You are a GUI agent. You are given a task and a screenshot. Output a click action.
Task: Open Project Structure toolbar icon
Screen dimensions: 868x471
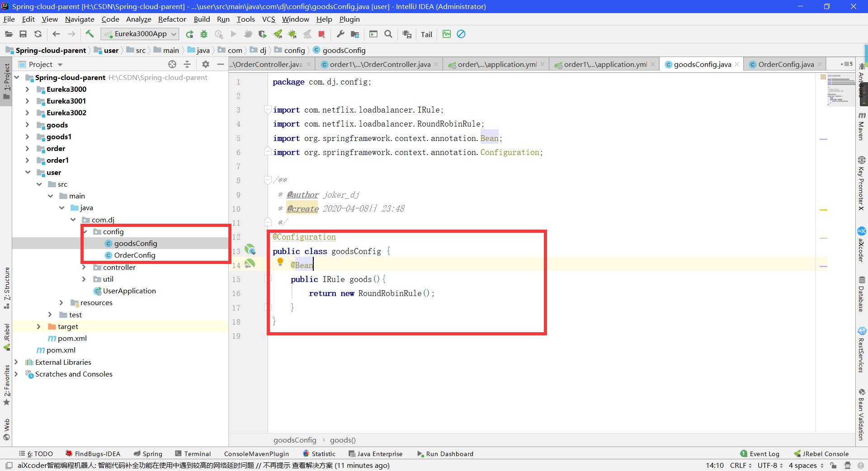[x=355, y=34]
